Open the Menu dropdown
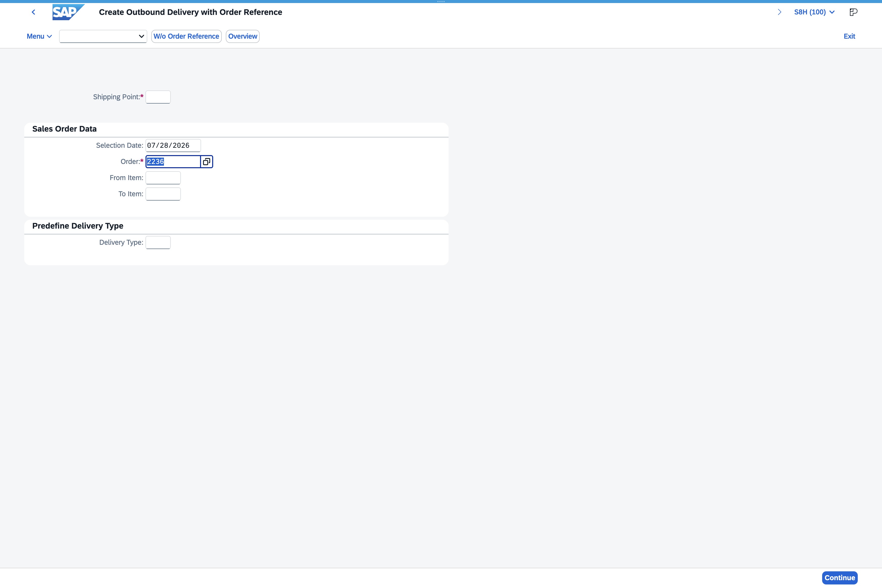 [x=39, y=36]
